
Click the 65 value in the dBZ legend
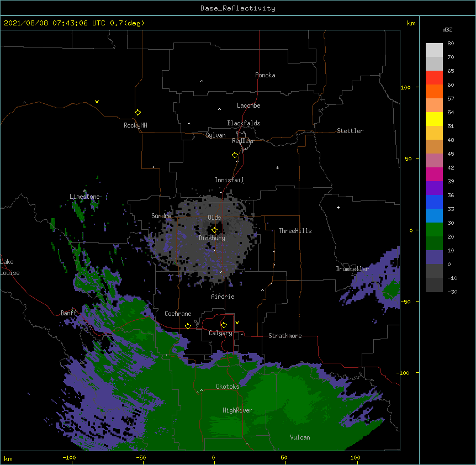[x=451, y=71]
